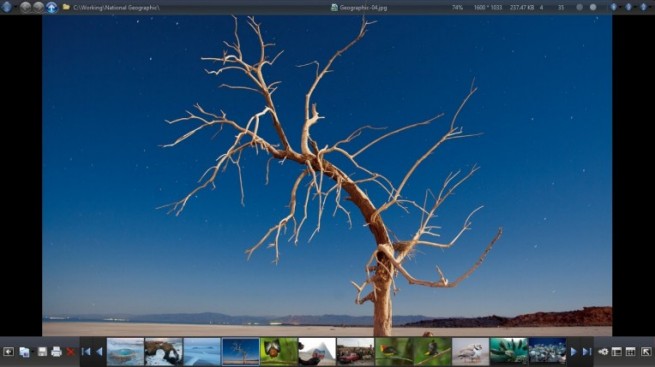The height and width of the screenshot is (367, 655).
Task: Jump to the first image in the filmstrip
Action: click(86, 352)
